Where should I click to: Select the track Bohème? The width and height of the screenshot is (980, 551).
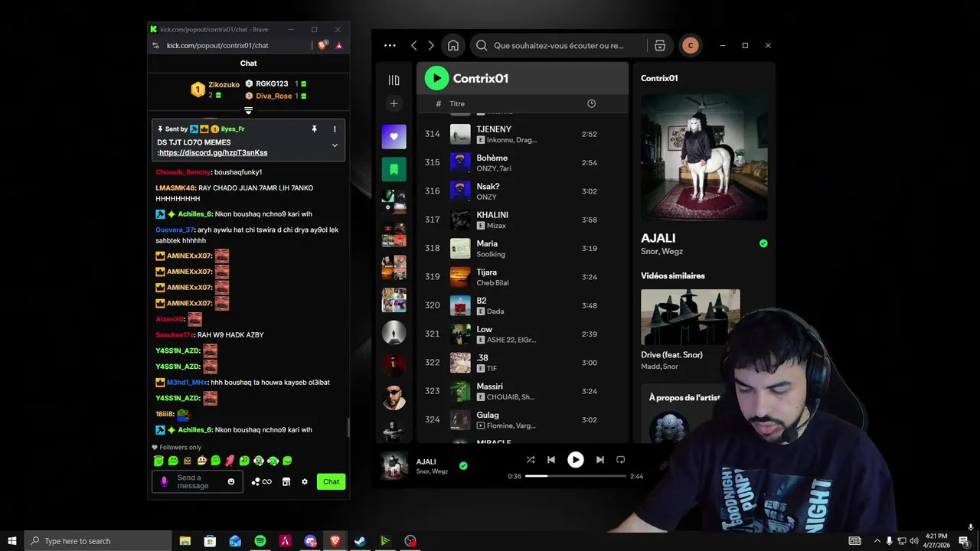tap(522, 162)
